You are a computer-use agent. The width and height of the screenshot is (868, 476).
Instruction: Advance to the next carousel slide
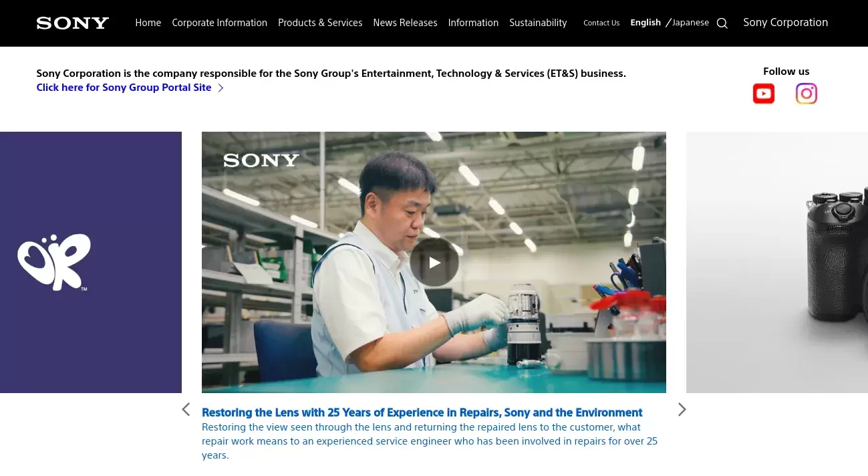682,409
